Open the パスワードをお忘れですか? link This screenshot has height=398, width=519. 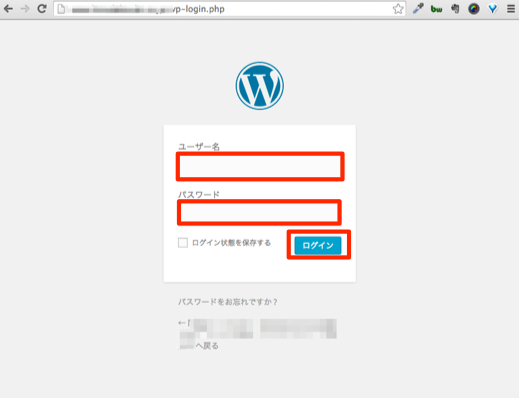point(228,302)
